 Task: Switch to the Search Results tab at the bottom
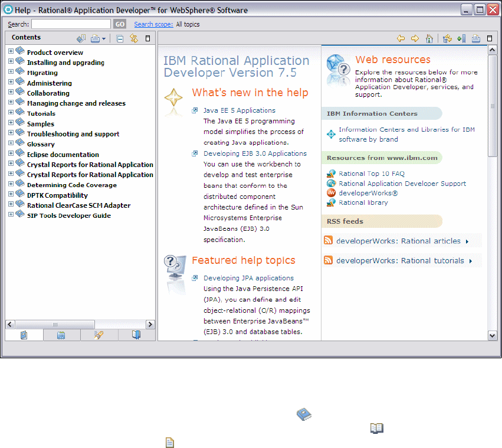(x=99, y=335)
